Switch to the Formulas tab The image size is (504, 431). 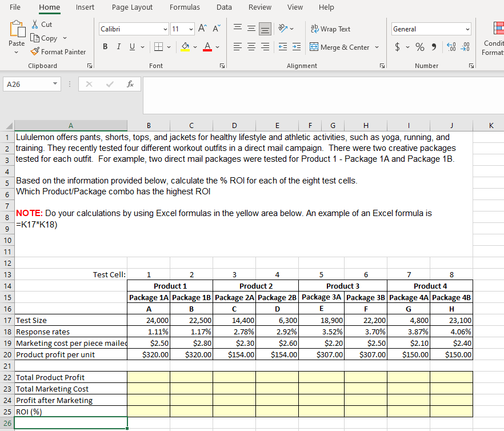point(185,7)
